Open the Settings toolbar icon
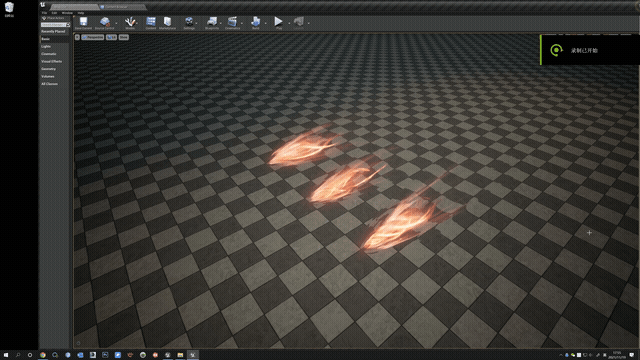This screenshot has height=360, width=640. click(x=189, y=22)
